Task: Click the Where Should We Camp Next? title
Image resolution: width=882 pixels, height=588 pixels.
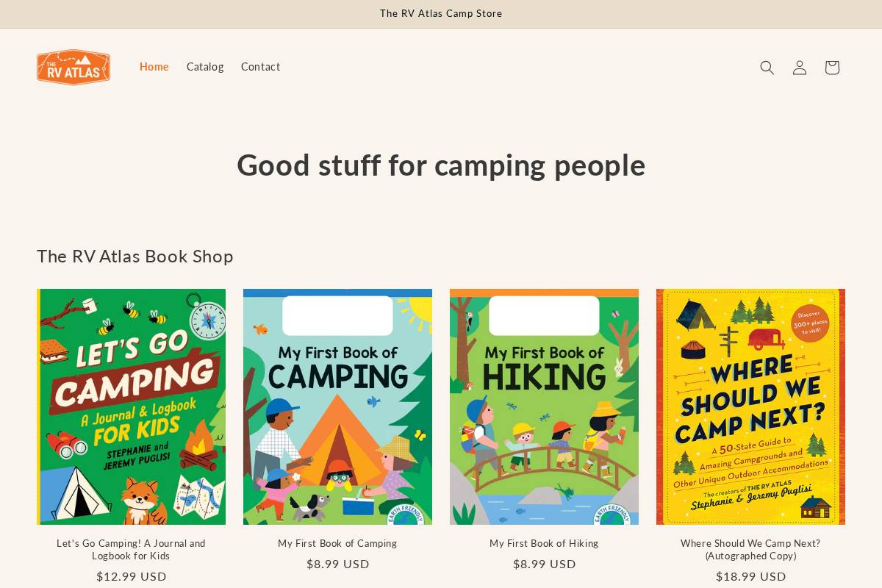Action: (x=750, y=549)
